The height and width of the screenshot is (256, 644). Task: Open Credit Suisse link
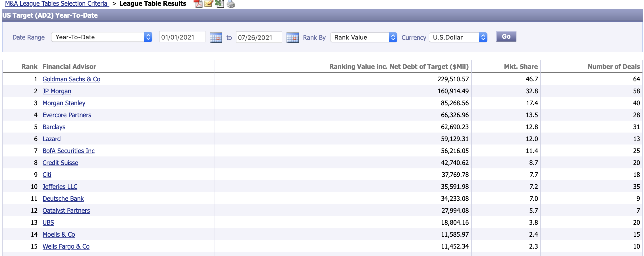point(60,163)
